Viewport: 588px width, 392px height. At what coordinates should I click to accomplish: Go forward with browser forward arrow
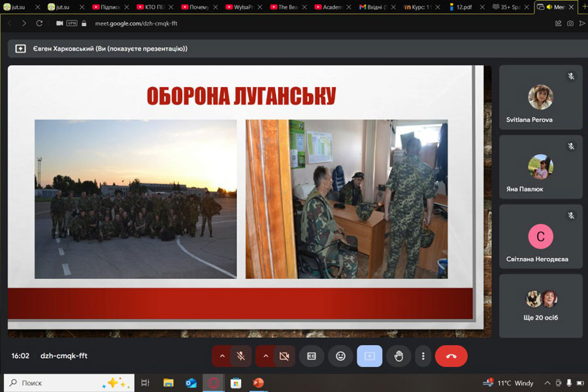click(24, 24)
